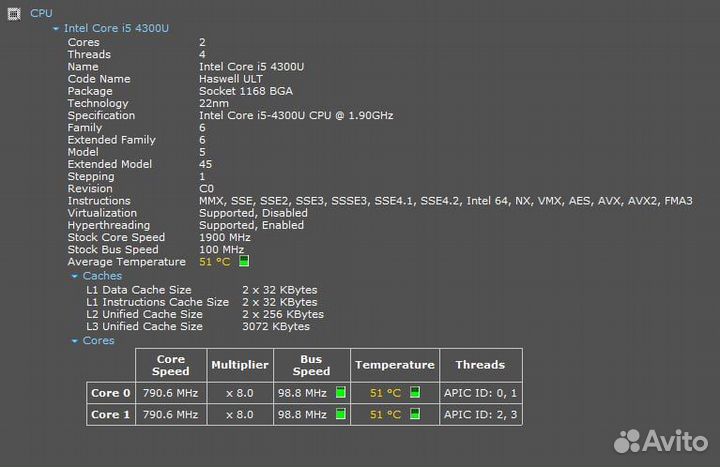The height and width of the screenshot is (467, 720).
Task: Click APIC ID: 2, 3 cell
Action: click(480, 415)
